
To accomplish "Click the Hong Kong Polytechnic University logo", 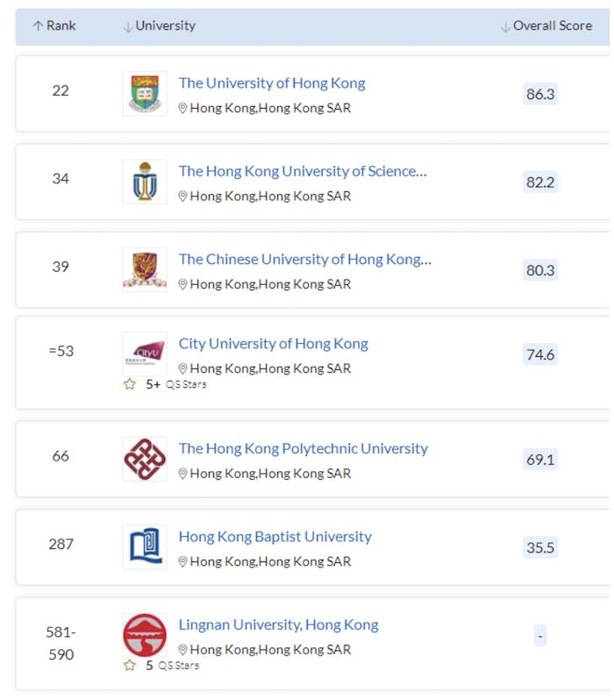I will point(145,459).
